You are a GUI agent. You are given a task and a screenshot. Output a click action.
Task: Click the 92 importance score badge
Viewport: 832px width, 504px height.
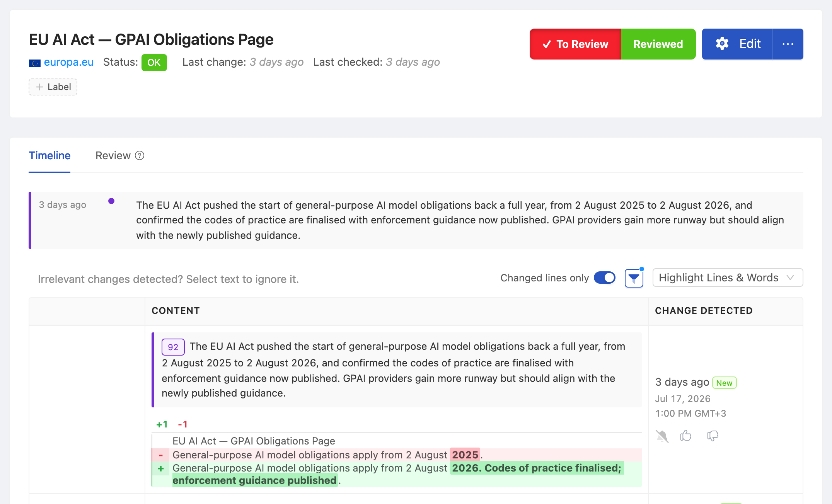tap(173, 347)
